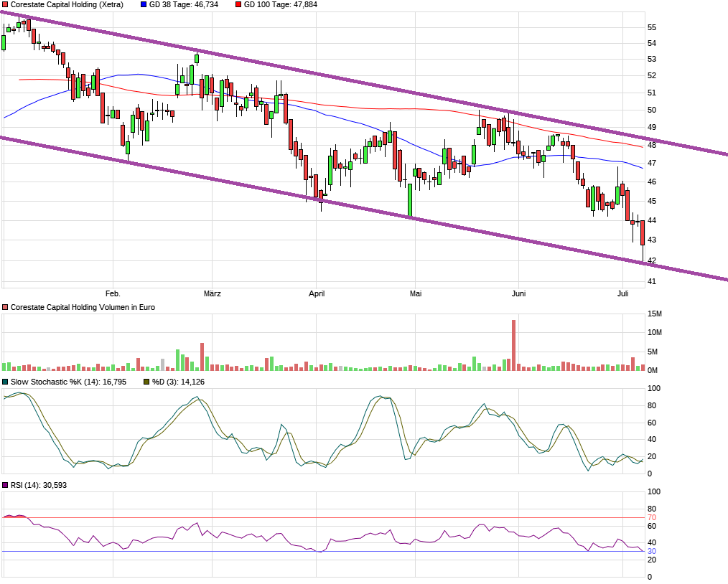Screen dimensions: 728x584
Task: Click the Volumen in Euro legend swatch
Action: [x=5, y=308]
